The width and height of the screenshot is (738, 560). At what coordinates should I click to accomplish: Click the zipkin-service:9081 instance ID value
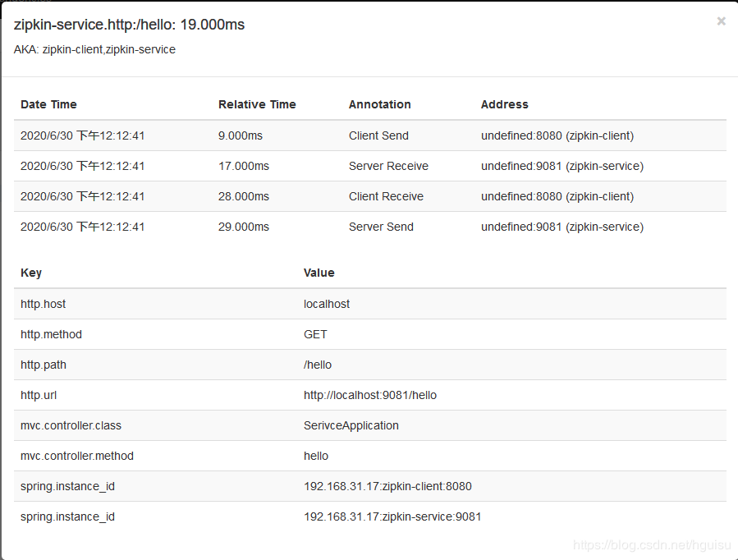click(x=392, y=516)
